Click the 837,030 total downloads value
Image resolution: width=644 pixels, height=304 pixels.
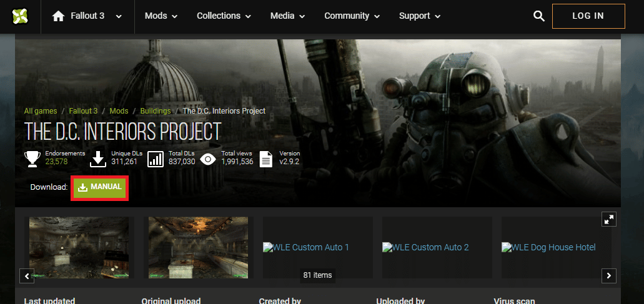click(x=182, y=162)
